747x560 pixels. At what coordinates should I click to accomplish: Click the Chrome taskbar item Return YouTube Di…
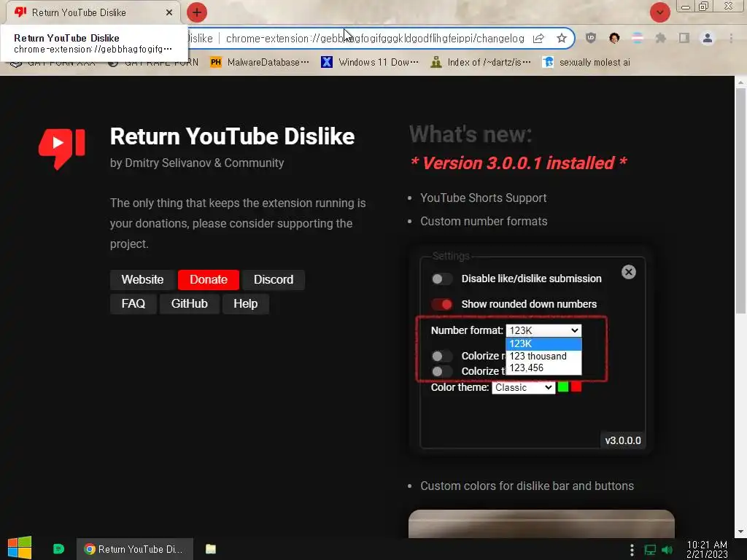pyautogui.click(x=135, y=549)
